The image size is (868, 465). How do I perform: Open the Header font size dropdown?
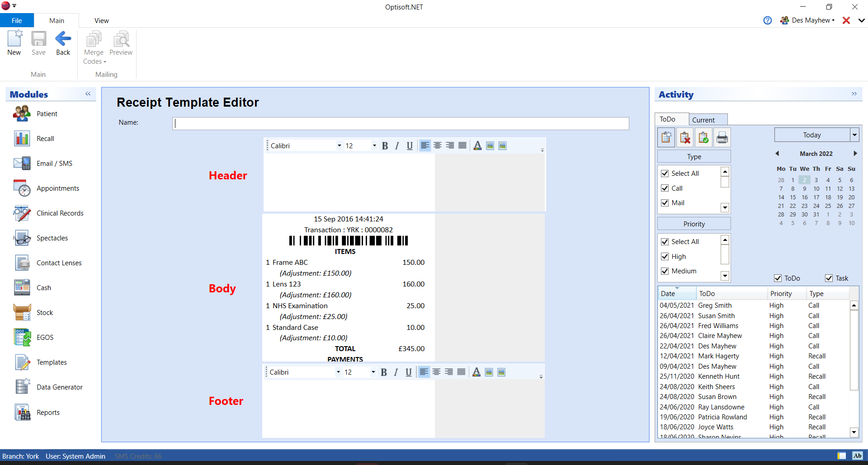click(374, 146)
